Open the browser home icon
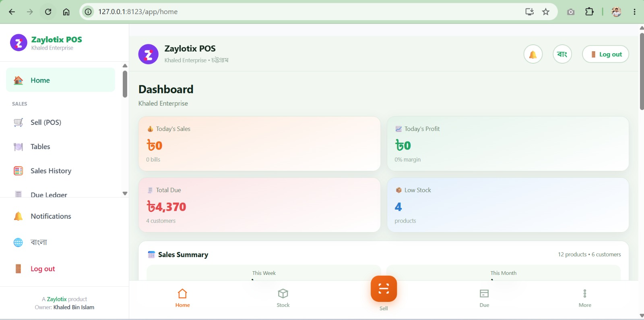The image size is (644, 320). point(66,12)
